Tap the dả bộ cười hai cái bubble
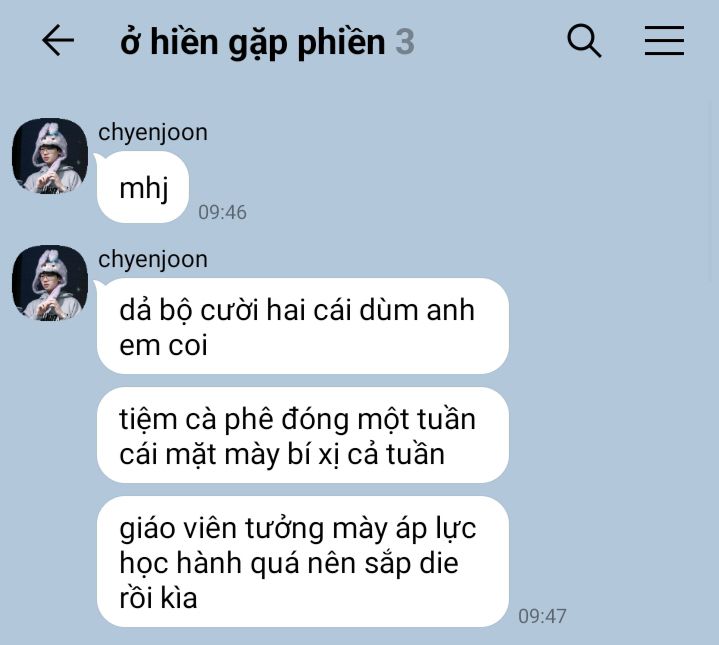This screenshot has width=719, height=645. coord(303,326)
